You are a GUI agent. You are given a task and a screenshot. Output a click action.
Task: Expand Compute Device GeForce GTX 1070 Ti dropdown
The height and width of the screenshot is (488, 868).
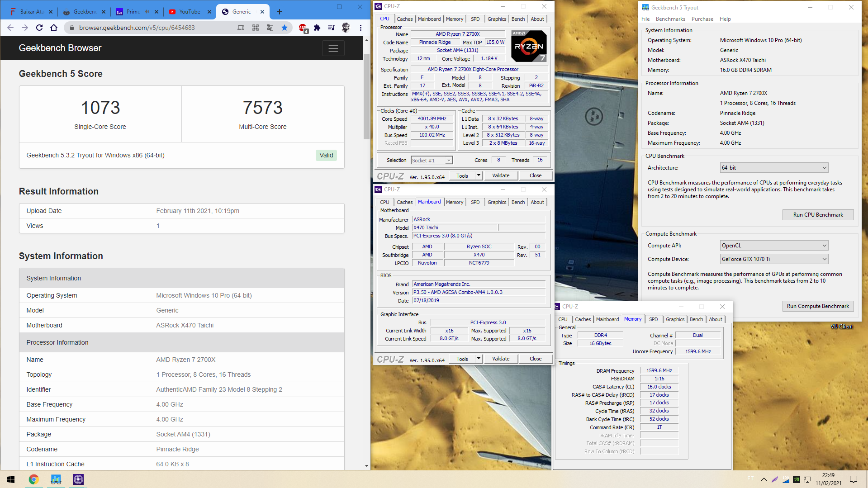tap(774, 259)
